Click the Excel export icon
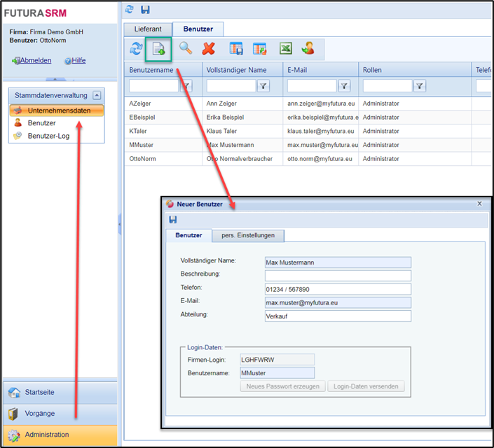Screen dimensions: 494x448 click(285, 48)
